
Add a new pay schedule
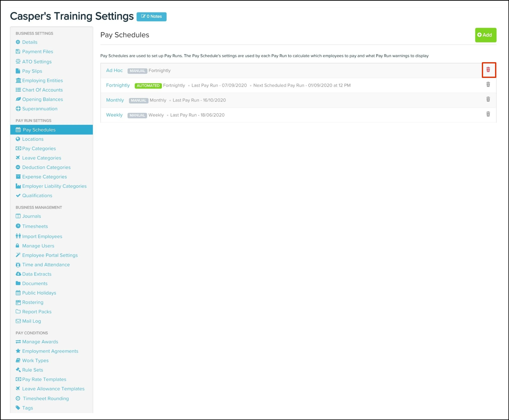coord(485,35)
